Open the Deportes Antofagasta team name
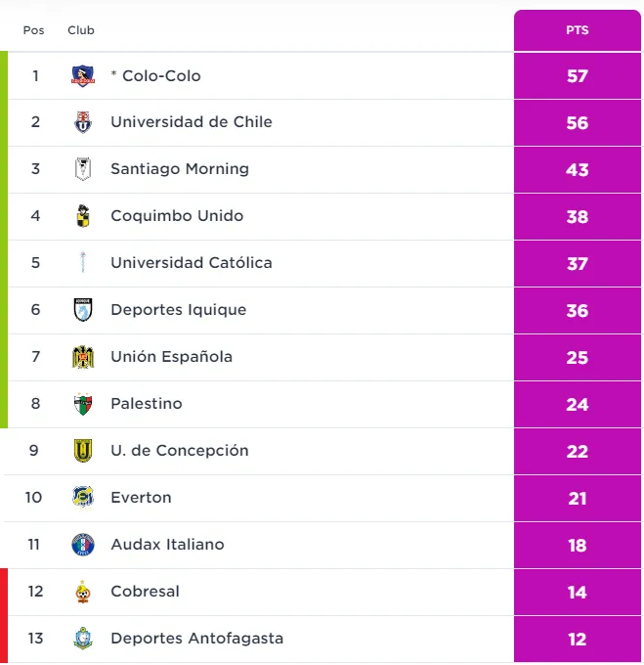644x665 pixels. tap(196, 639)
